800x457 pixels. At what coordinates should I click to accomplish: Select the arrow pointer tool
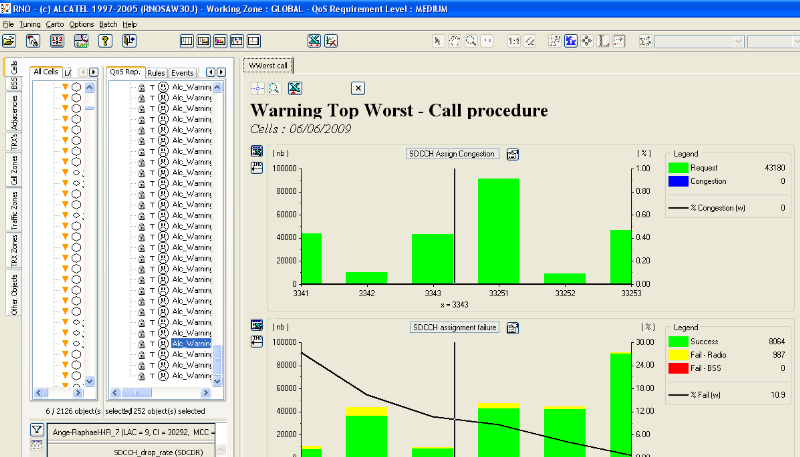(x=438, y=41)
